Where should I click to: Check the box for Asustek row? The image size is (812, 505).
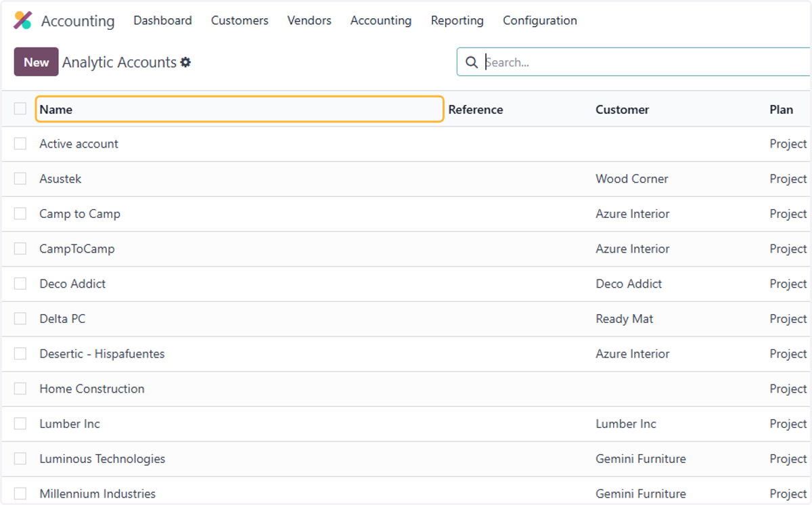(x=20, y=179)
